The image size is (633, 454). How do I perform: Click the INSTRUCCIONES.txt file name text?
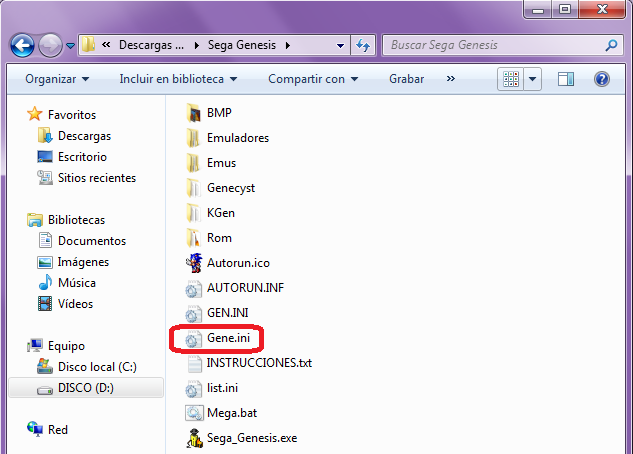click(259, 363)
